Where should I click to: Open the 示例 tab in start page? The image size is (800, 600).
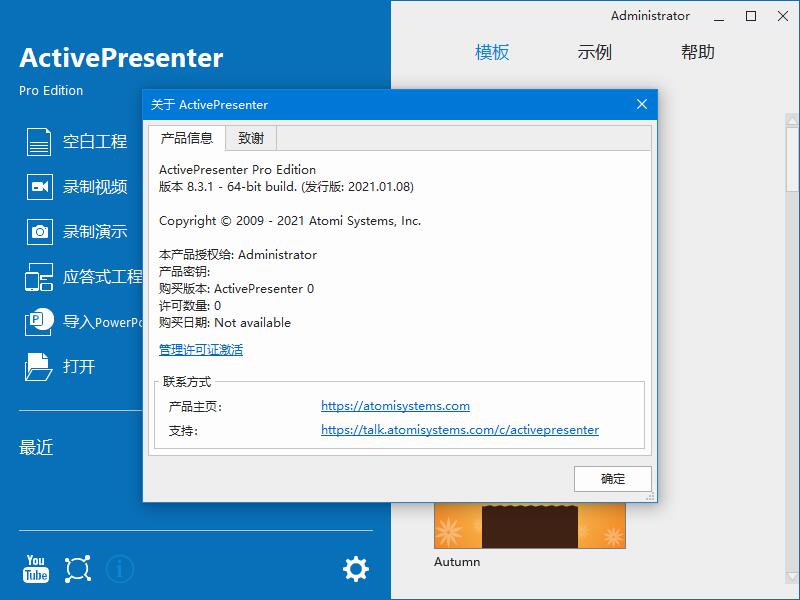click(594, 52)
